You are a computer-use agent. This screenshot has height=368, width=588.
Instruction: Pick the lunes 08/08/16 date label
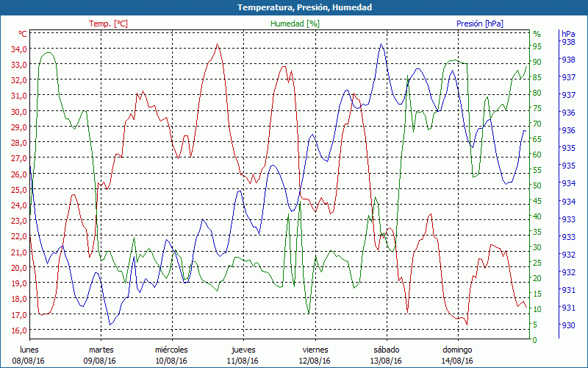(28, 355)
